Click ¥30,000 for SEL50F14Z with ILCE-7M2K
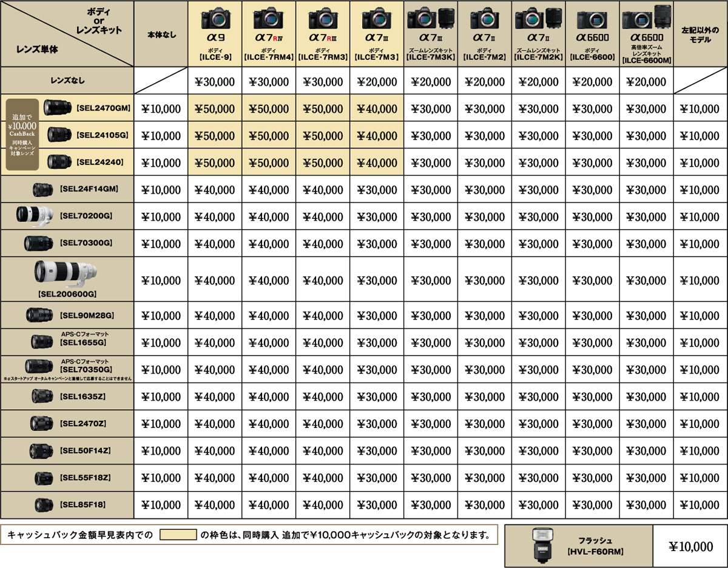This screenshot has width=728, height=568. [x=538, y=451]
